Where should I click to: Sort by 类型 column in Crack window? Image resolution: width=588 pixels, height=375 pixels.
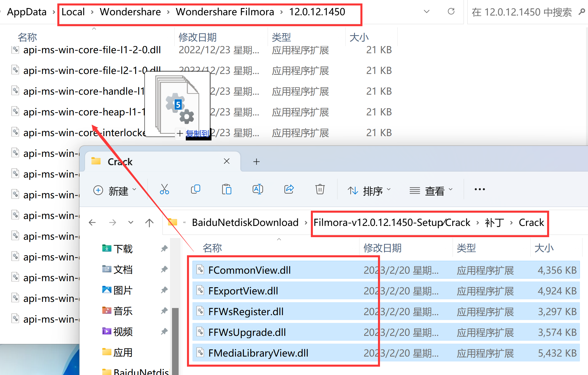(x=466, y=248)
